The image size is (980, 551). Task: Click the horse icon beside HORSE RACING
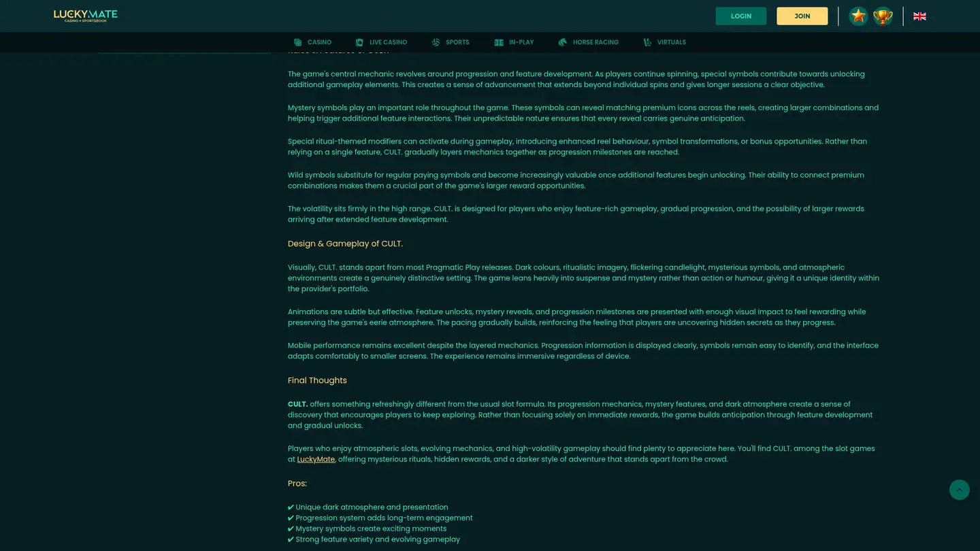click(x=563, y=42)
